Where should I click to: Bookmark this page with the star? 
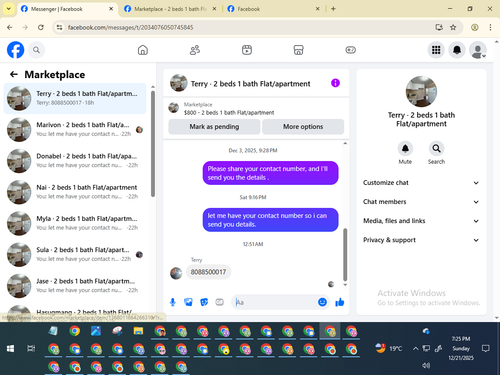click(x=453, y=27)
